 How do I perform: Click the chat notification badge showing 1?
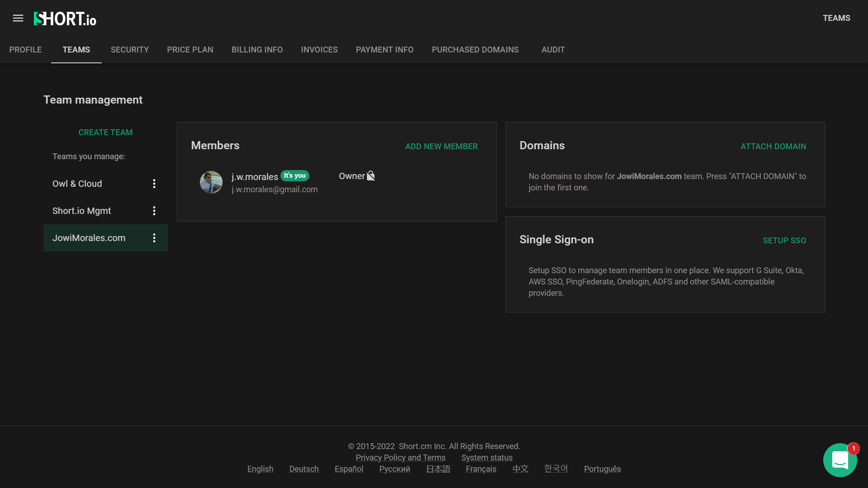tap(854, 448)
